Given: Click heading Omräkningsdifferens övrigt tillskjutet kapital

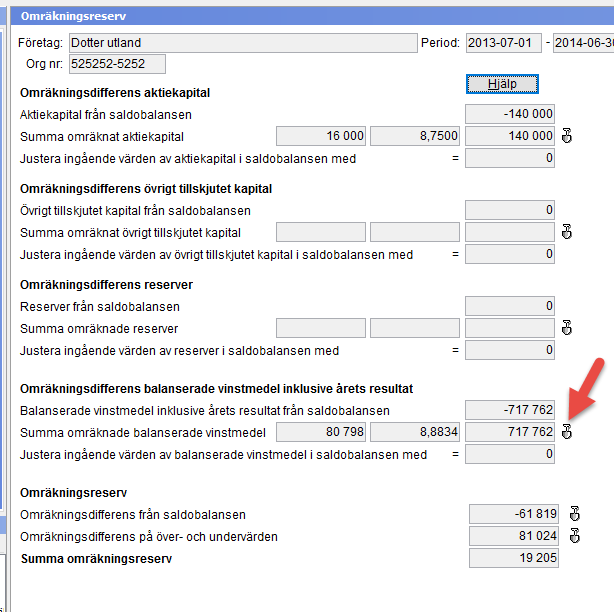Looking at the screenshot, I should (x=146, y=189).
